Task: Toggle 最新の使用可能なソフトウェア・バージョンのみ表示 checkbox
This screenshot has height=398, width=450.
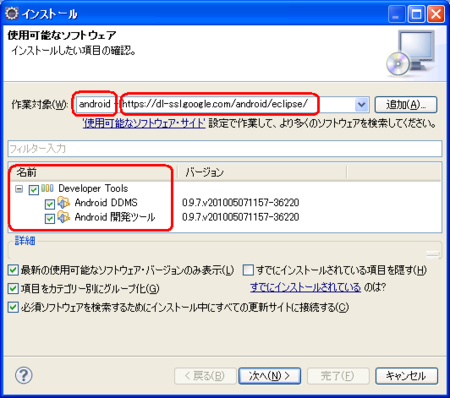Action: pos(13,270)
